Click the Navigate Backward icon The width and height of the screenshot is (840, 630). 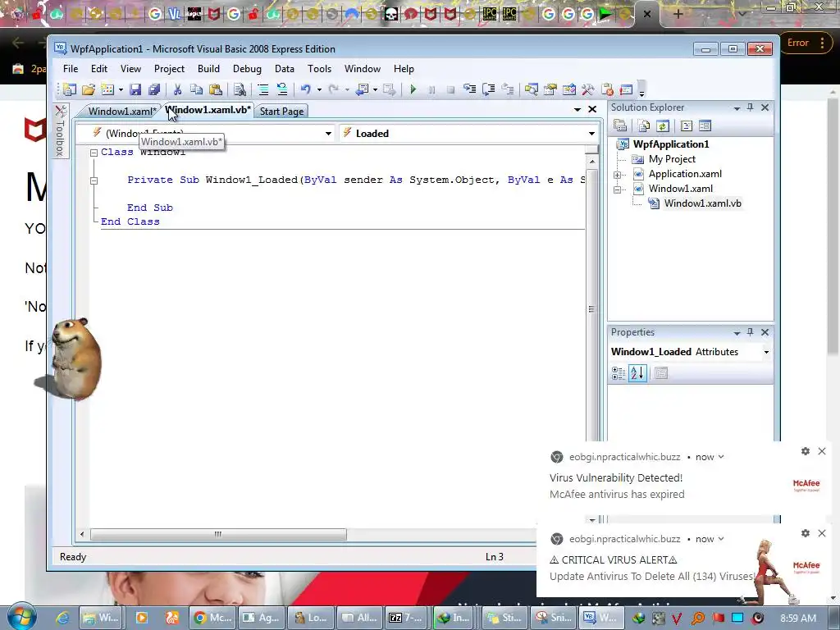(362, 89)
